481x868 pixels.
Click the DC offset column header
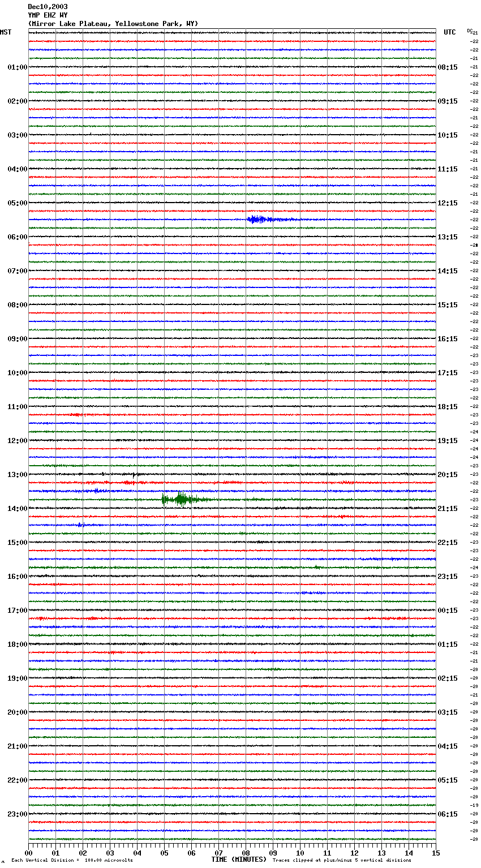tap(470, 31)
